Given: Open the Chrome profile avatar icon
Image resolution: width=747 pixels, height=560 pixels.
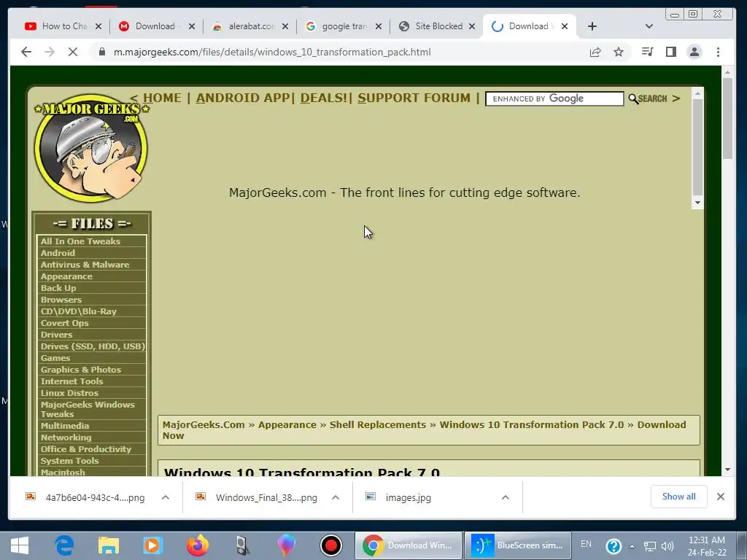Looking at the screenshot, I should click(694, 52).
